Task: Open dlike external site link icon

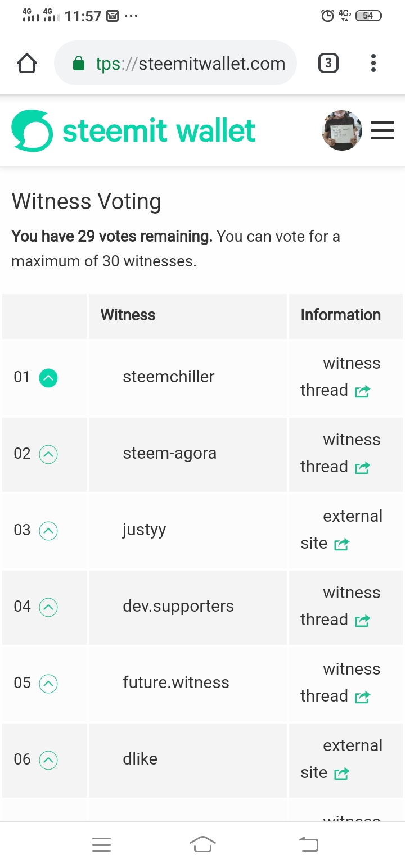Action: pos(341,773)
